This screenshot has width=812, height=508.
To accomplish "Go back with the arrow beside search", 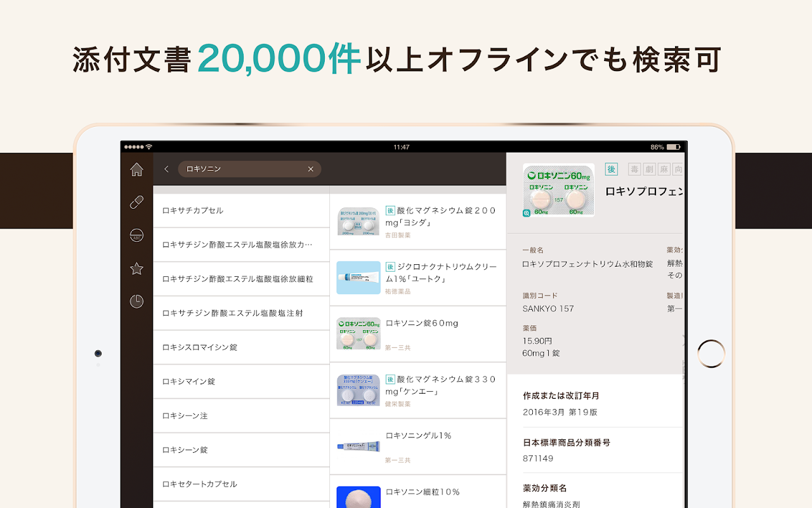I will tap(166, 169).
